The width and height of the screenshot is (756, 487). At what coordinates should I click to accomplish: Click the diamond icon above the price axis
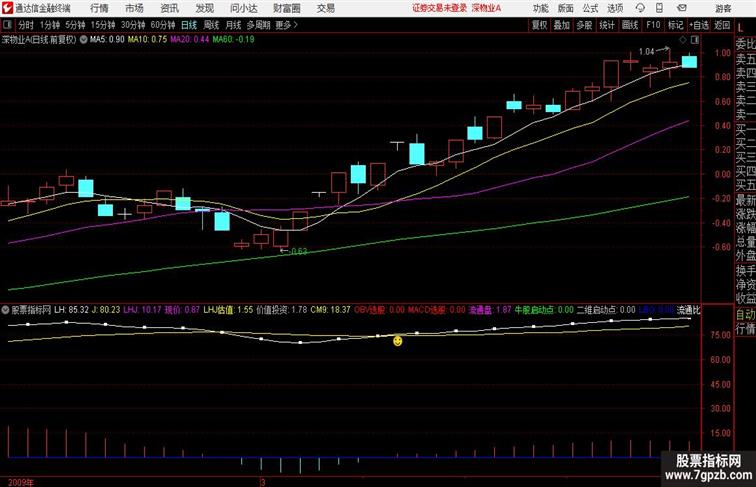[683, 40]
